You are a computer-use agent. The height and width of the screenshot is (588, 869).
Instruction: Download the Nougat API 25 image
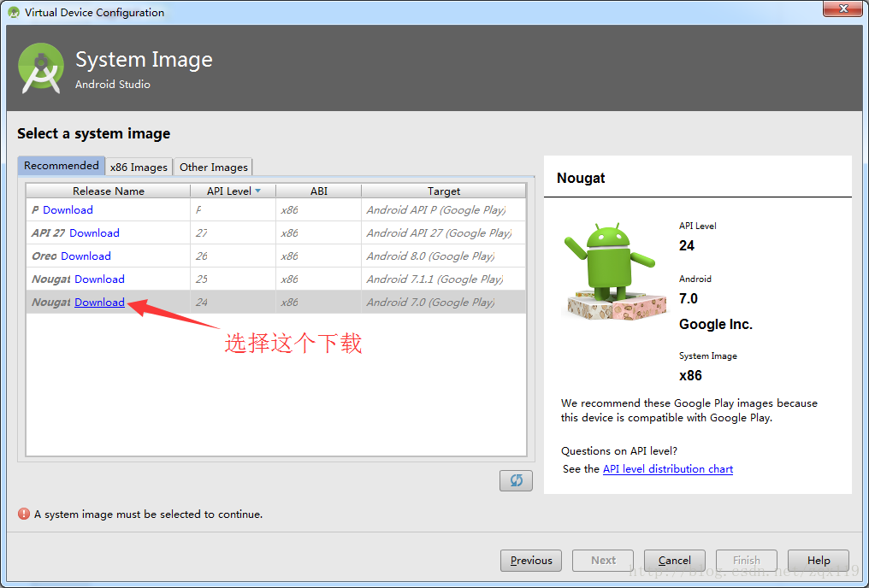100,279
